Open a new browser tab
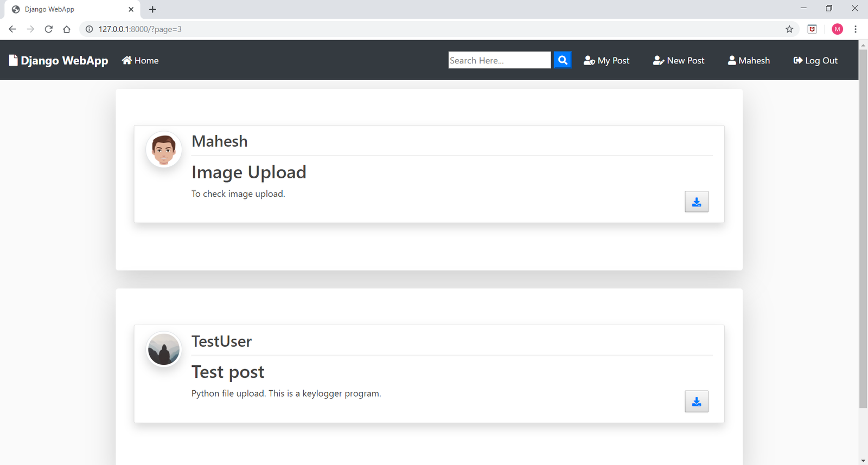Viewport: 868px width, 465px height. tap(152, 9)
